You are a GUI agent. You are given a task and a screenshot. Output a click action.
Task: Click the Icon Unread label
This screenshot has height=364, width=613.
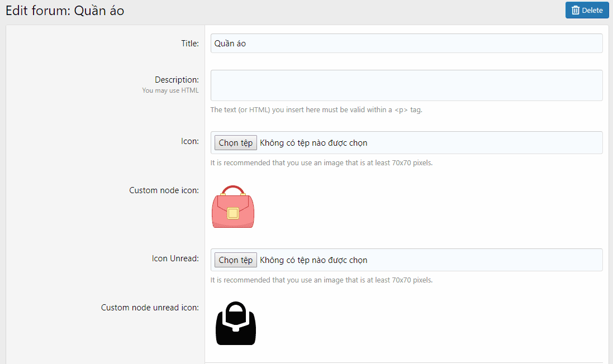click(175, 258)
